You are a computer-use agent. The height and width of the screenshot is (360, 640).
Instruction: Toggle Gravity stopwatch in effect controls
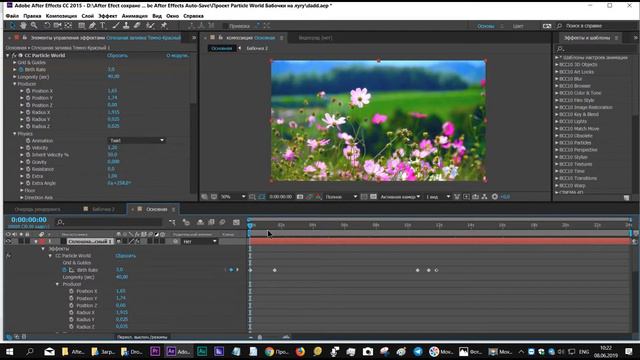[28, 162]
